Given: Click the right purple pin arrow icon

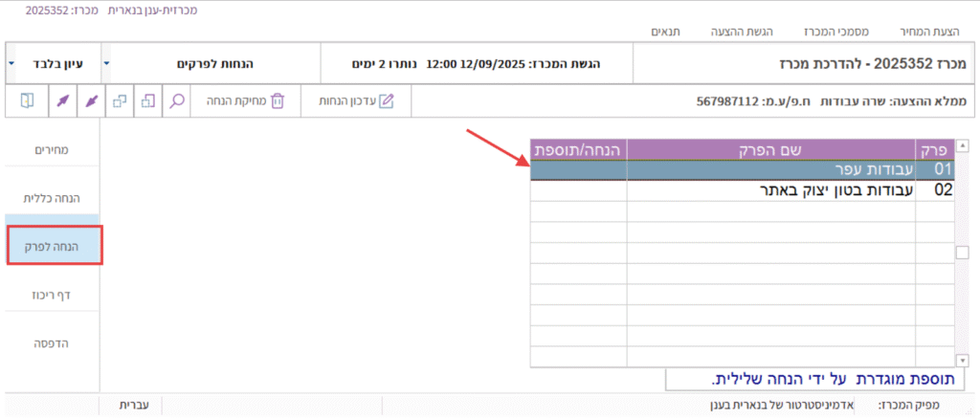Looking at the screenshot, I should 90,100.
